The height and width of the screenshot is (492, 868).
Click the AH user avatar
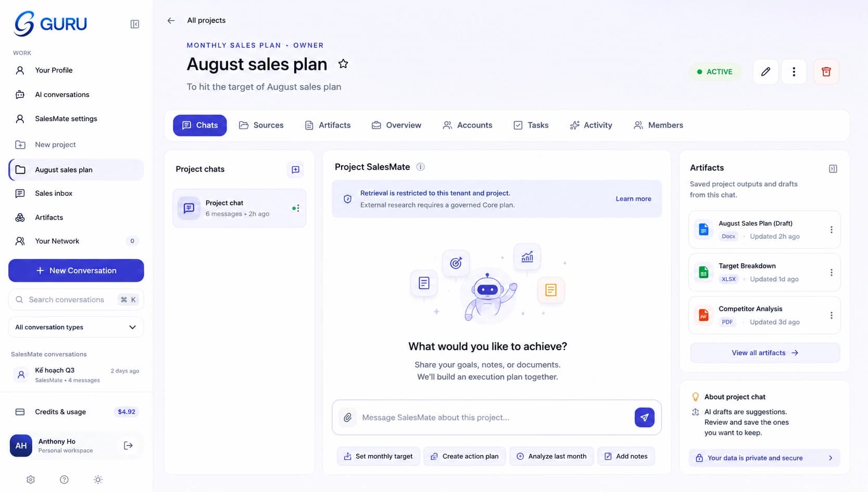coord(21,446)
